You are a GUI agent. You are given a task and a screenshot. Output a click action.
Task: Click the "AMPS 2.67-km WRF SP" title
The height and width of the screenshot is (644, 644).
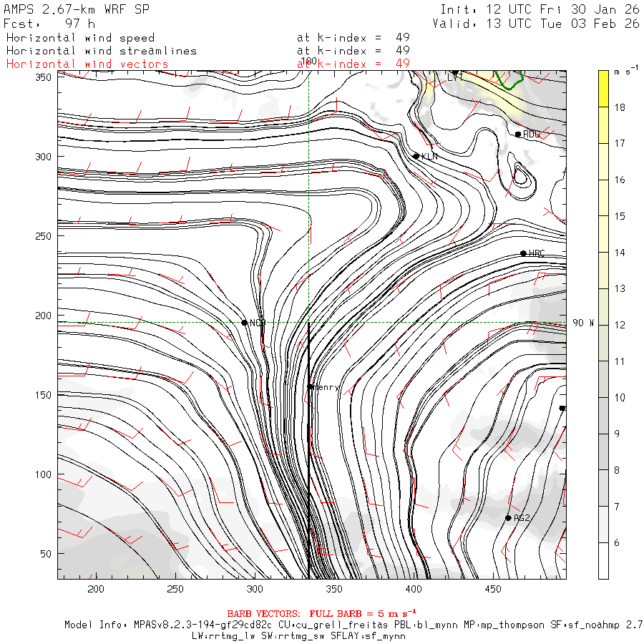point(77,9)
